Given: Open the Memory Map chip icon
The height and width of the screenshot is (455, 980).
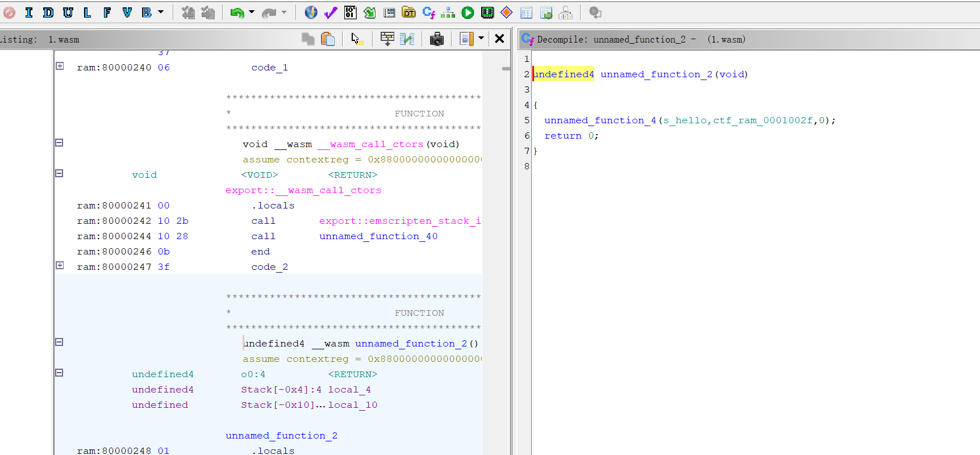Looking at the screenshot, I should coord(487,12).
